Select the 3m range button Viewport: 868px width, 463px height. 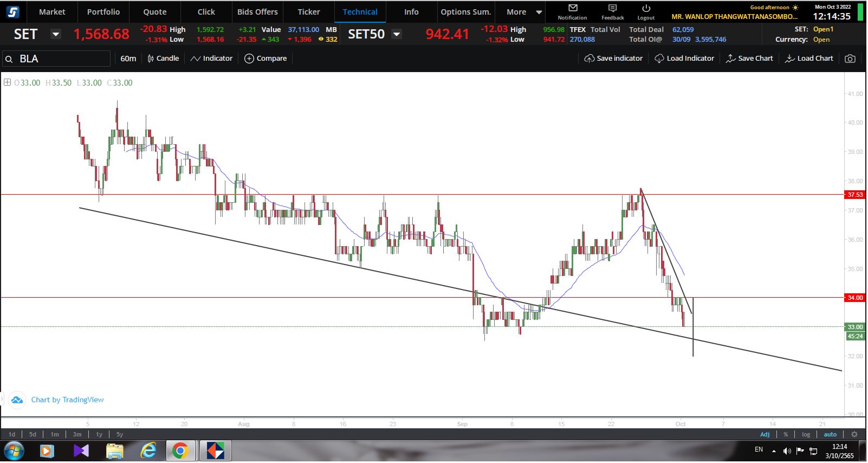(77, 434)
